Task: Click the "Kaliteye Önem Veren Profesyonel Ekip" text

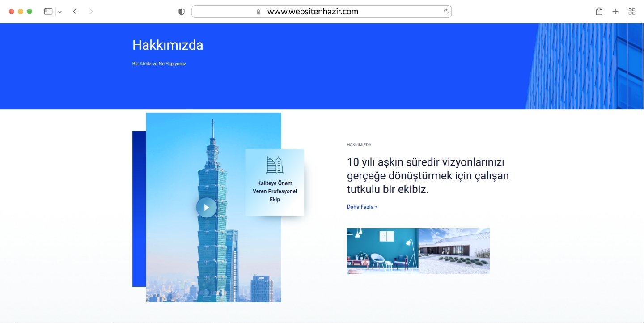Action: (275, 191)
